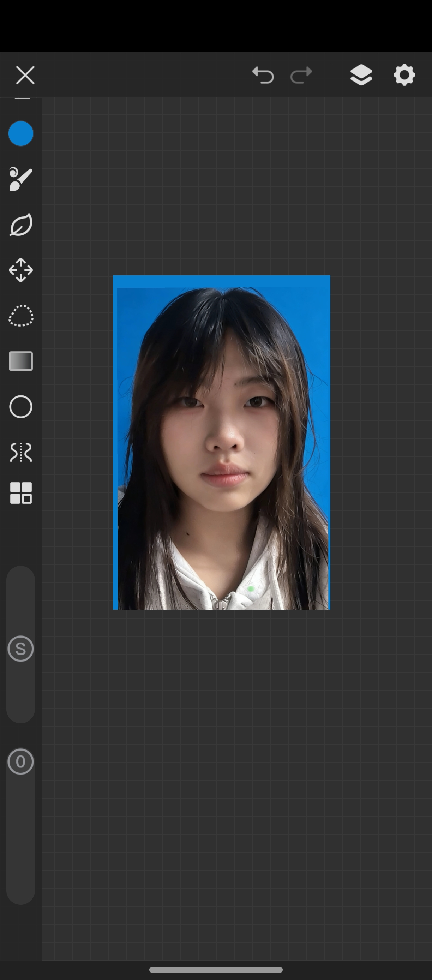This screenshot has width=432, height=980.
Task: Open the four-square tools grid icon
Action: 20,493
